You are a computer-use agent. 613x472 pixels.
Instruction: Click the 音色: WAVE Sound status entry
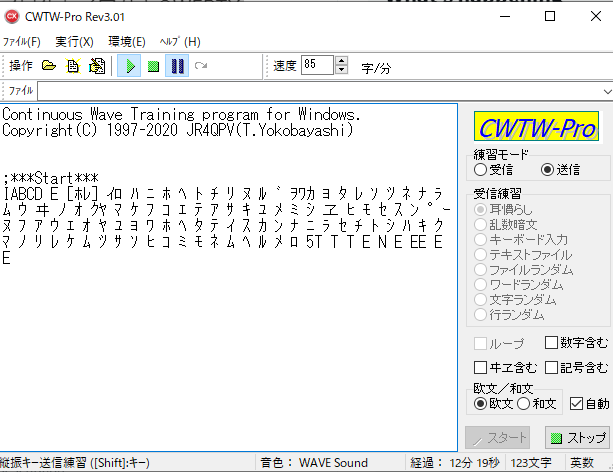pos(314,463)
